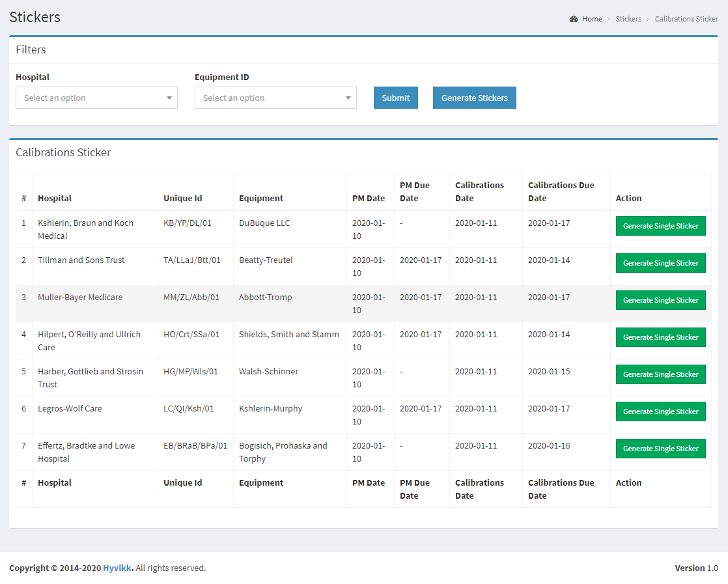Generate single sticker for Beatty-Treutel row

point(661,263)
